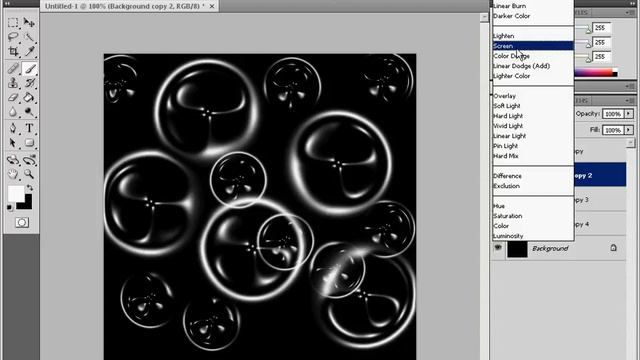Choose Screen blend mode
Image resolution: width=640 pixels, height=360 pixels.
(x=533, y=46)
